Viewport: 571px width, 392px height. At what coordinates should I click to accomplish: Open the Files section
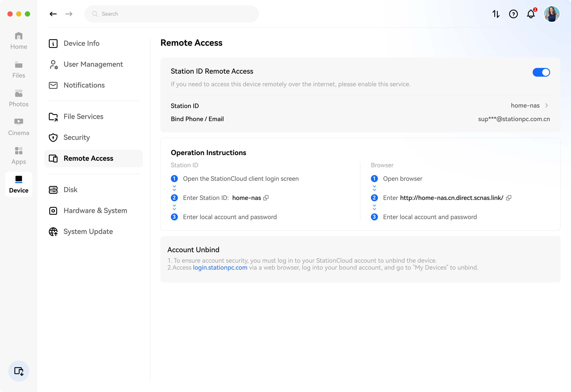pos(19,70)
